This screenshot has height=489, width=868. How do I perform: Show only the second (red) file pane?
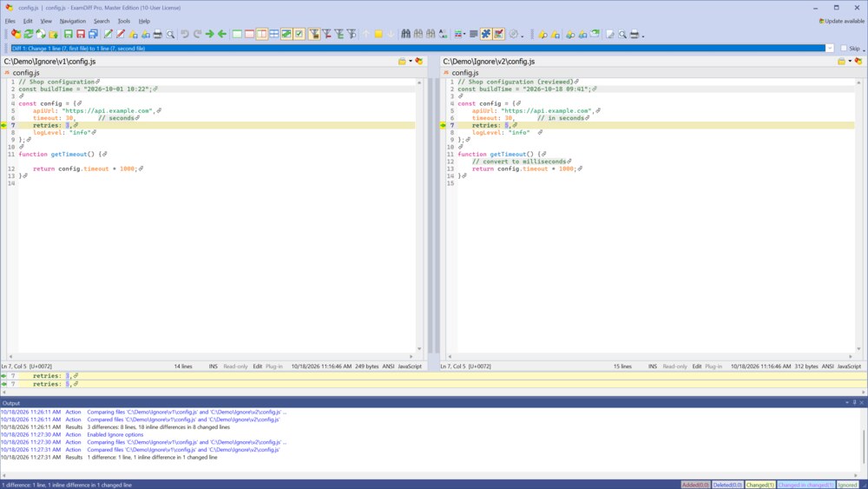tap(249, 35)
